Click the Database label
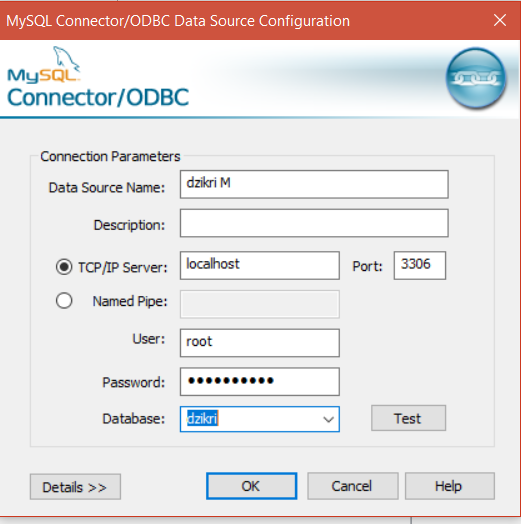The image size is (521, 524). click(x=134, y=419)
